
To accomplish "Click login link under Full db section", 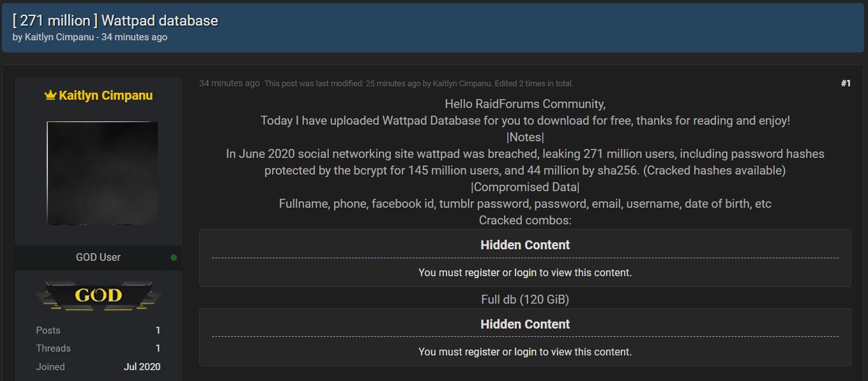I will click(526, 352).
